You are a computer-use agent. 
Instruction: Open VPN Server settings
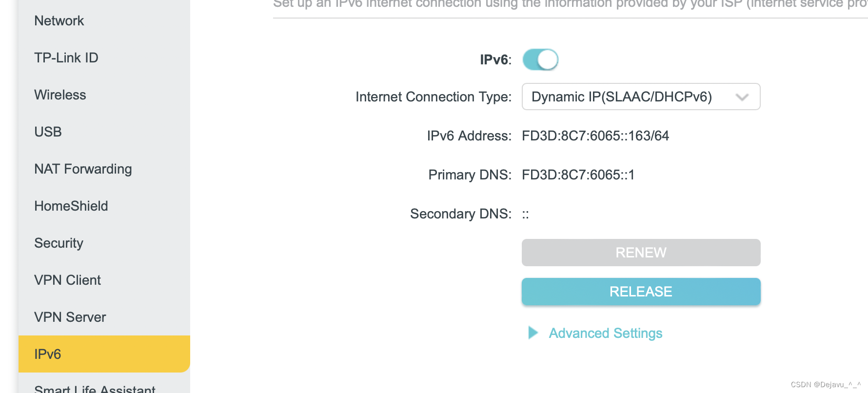[x=70, y=317]
